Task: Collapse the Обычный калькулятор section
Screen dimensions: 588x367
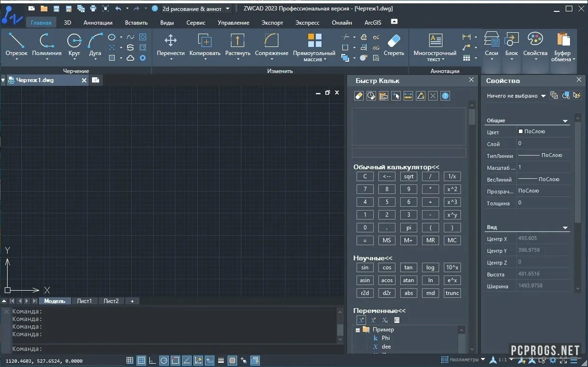Action: (x=396, y=167)
